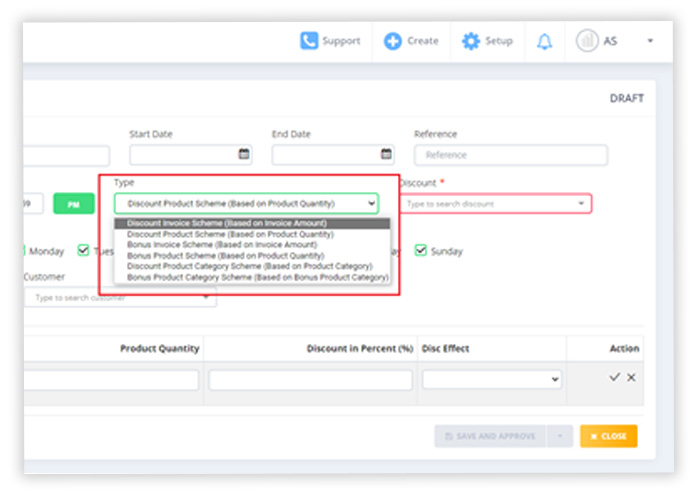Screen dimensions: 699x492
Task: Confirm the row with the checkmark icon
Action: (614, 377)
